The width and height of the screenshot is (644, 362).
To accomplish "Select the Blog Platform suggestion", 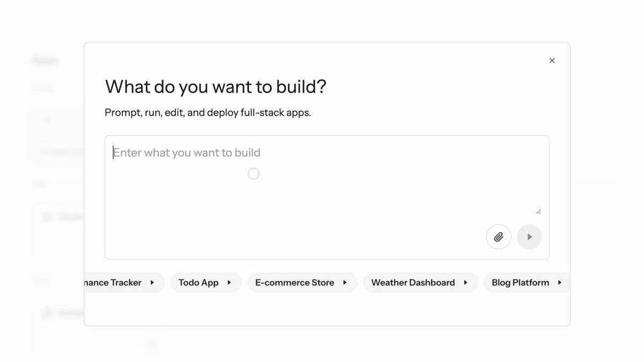I will click(x=520, y=283).
